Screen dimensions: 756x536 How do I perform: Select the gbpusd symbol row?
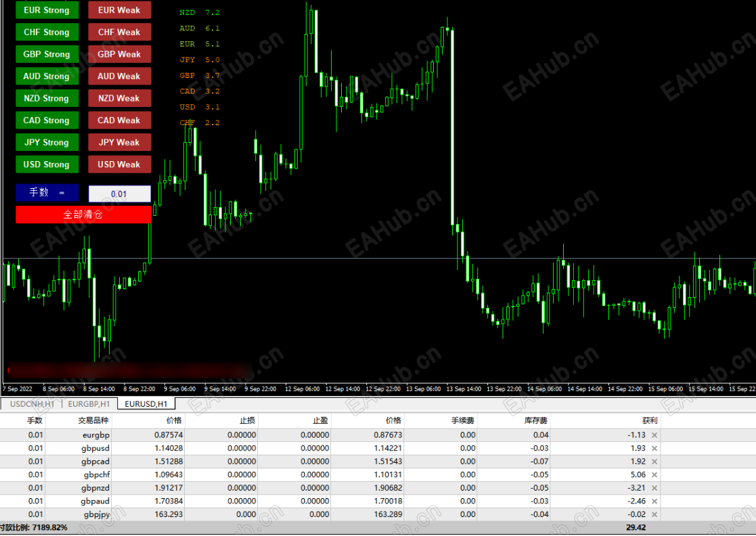pos(95,448)
